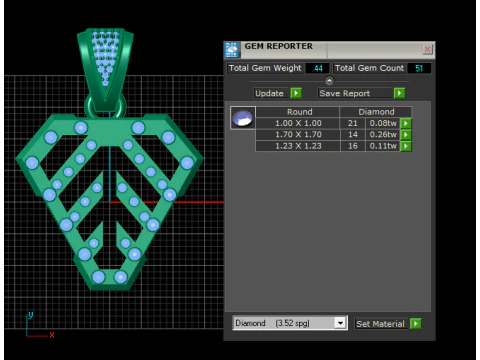Click the Round column header

point(299,112)
